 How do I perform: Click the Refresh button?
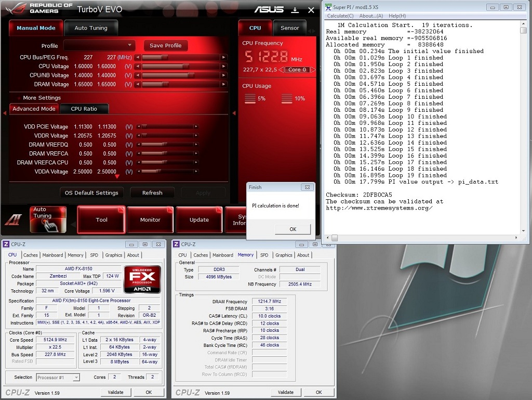[x=152, y=192]
